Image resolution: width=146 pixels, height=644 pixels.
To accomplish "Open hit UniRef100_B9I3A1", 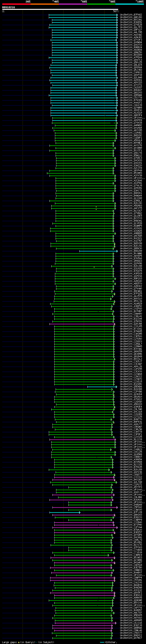I will (131, 20).
